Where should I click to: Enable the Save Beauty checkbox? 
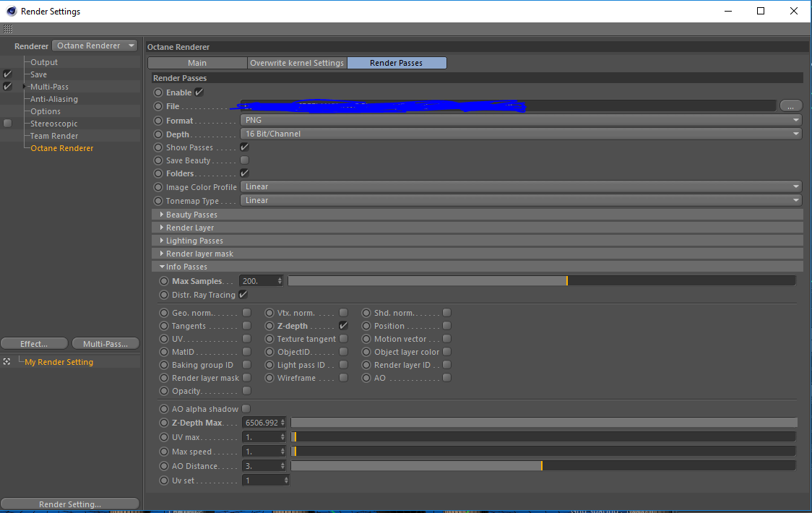244,160
